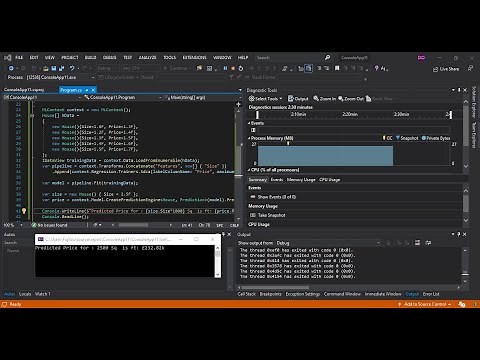Click the console window Predicted Price output line
Image resolution: width=480 pixels, height=360 pixels.
point(100,248)
